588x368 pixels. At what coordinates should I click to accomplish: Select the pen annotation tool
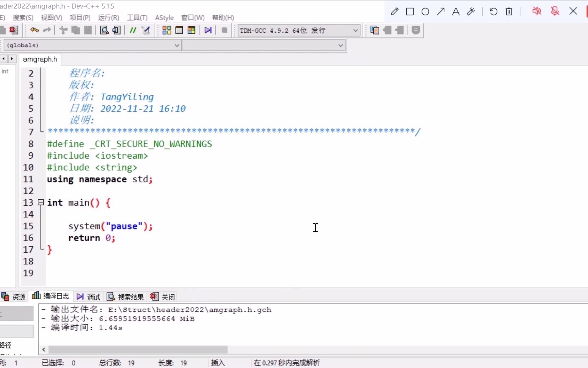(x=395, y=11)
